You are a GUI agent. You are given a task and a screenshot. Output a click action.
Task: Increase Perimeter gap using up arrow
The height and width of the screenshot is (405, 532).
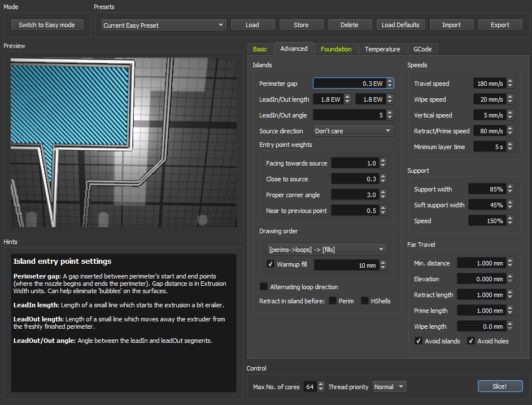390,81
